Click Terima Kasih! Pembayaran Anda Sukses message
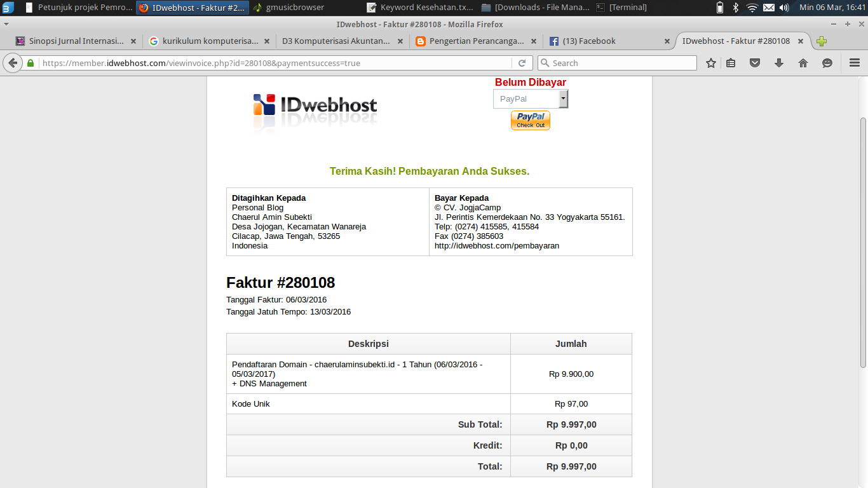Screen dimensions: 868x488 (x=430, y=172)
